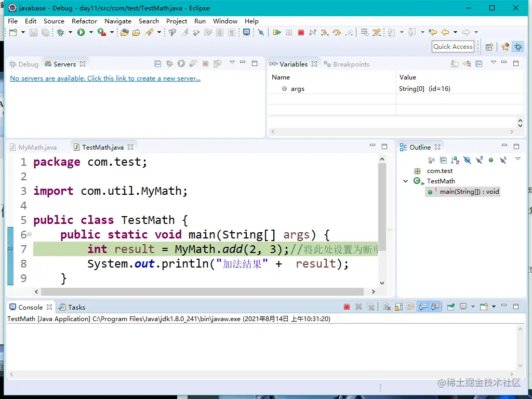The height and width of the screenshot is (399, 532).
Task: Click the Suspend debug button
Action: coord(289,32)
